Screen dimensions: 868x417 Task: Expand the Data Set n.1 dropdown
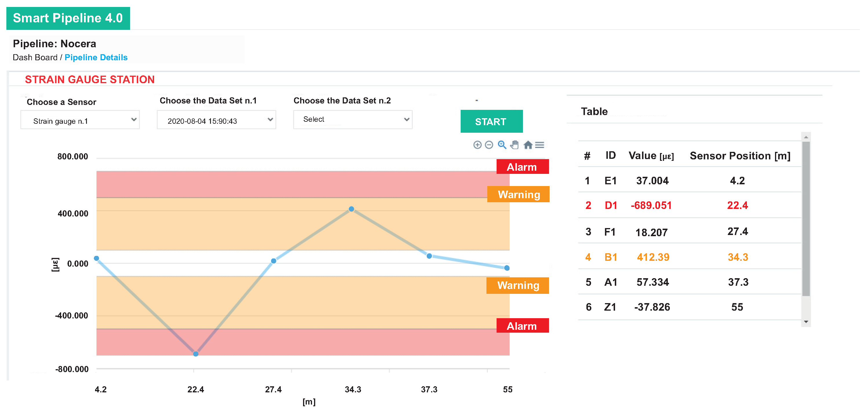click(x=216, y=120)
